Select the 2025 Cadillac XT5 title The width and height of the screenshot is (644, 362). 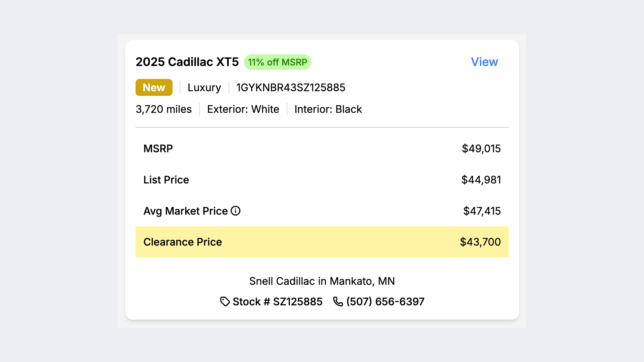pyautogui.click(x=187, y=62)
